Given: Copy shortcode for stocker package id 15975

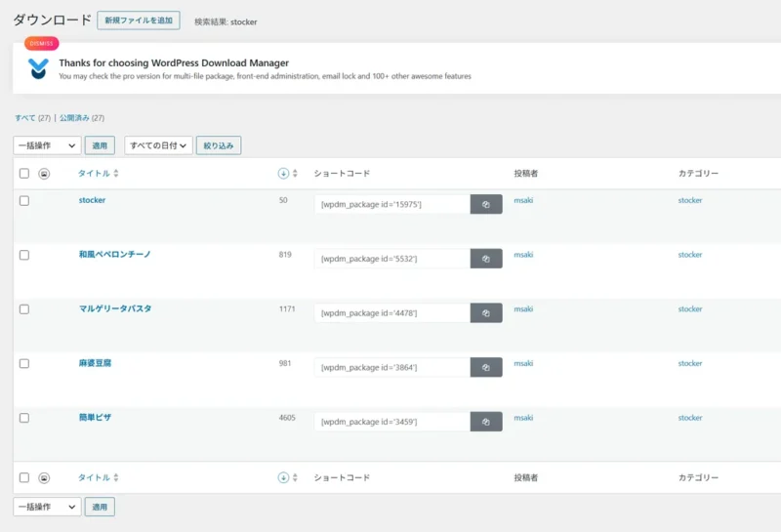Looking at the screenshot, I should pos(485,204).
